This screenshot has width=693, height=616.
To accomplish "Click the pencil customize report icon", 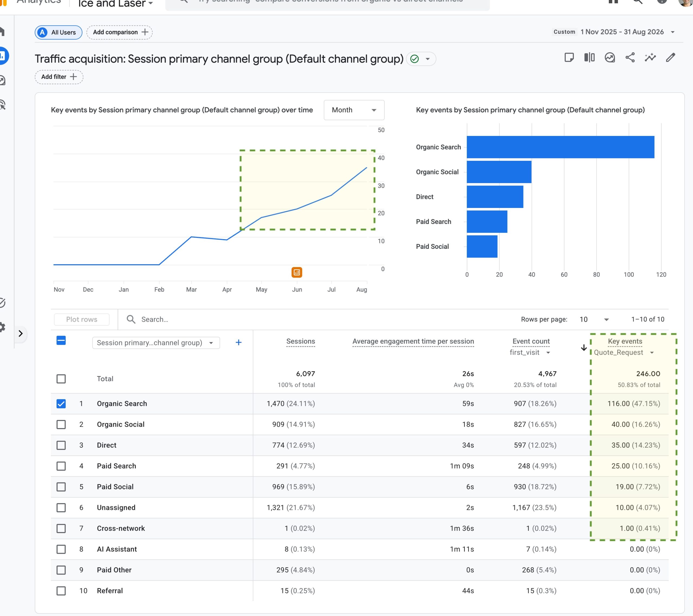I will point(670,58).
